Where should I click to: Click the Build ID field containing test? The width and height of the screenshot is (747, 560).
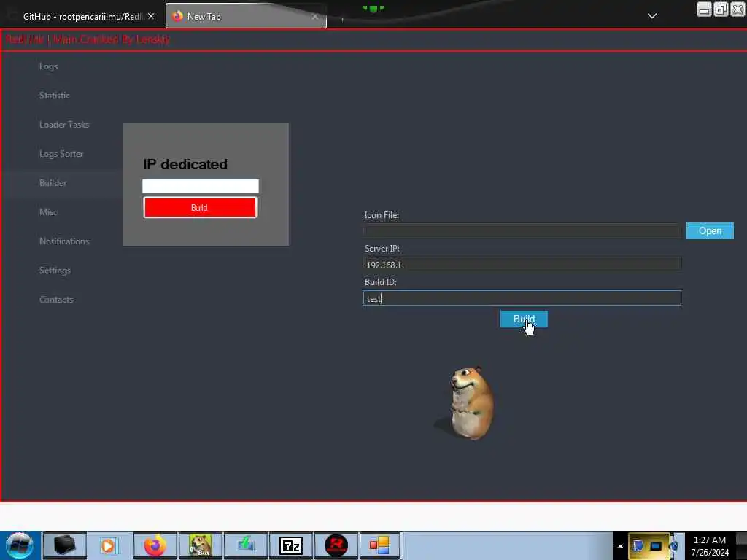pyautogui.click(x=522, y=298)
